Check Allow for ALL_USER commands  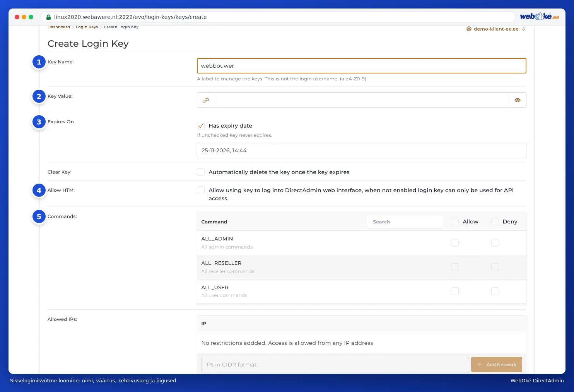(455, 291)
